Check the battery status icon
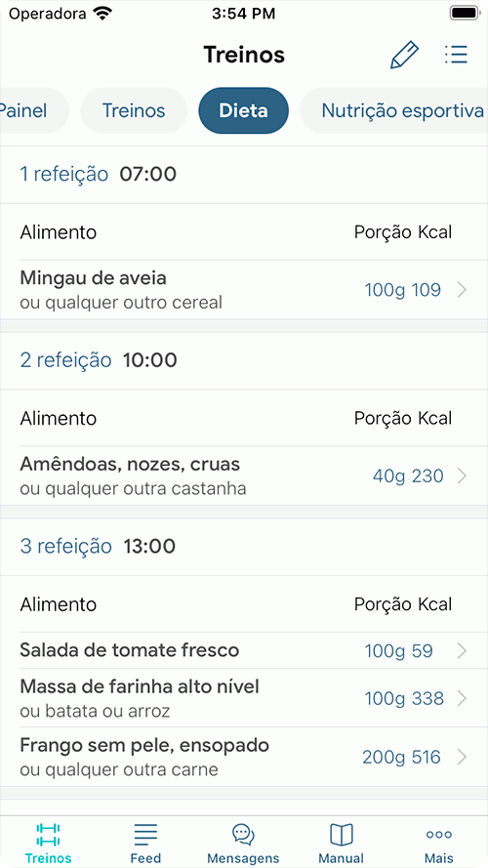Image resolution: width=488 pixels, height=868 pixels. [x=464, y=14]
